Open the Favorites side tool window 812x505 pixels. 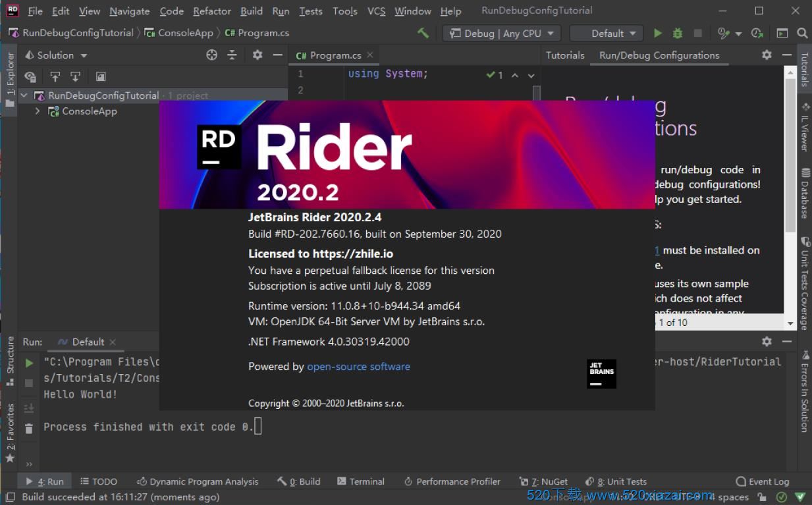pyautogui.click(x=10, y=432)
